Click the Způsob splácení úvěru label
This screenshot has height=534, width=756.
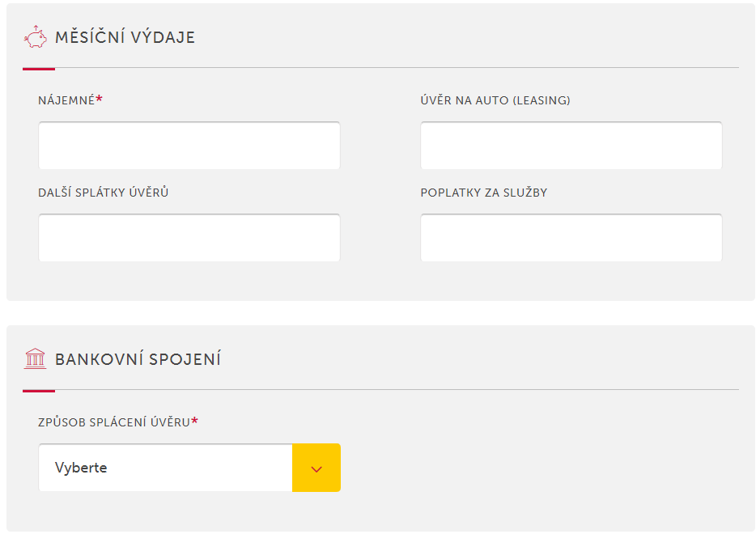(113, 422)
